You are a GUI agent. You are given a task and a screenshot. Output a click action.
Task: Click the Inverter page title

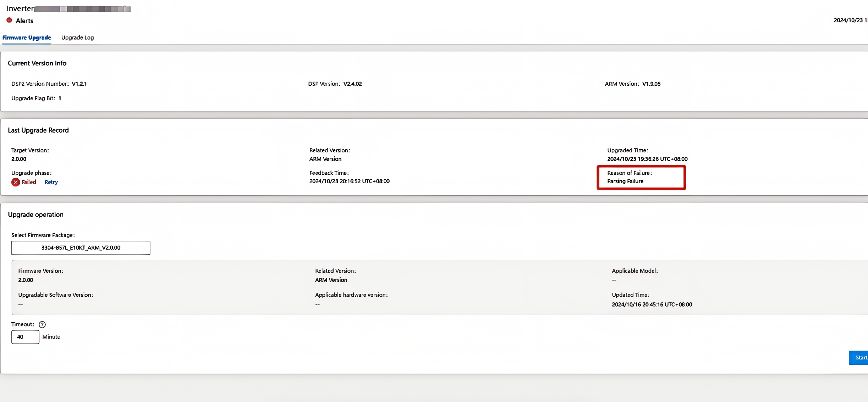pyautogui.click(x=20, y=9)
